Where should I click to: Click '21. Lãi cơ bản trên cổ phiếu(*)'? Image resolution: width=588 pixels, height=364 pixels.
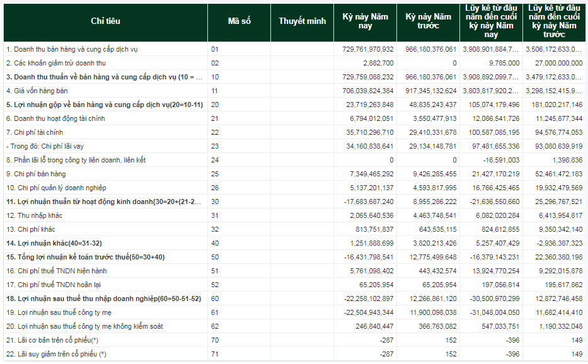coord(52,340)
